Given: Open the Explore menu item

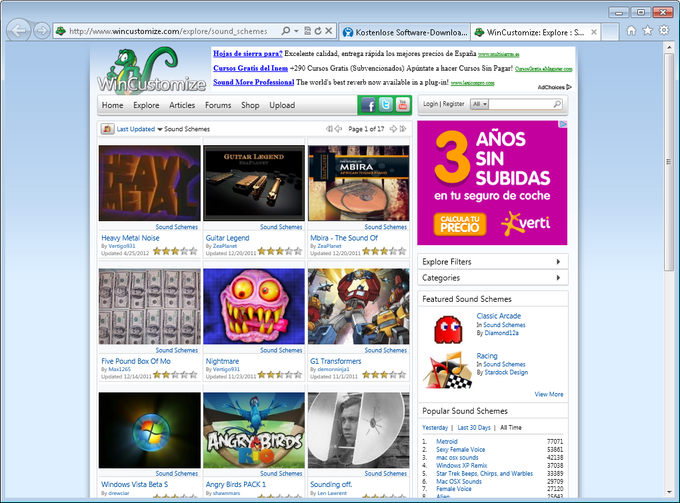Looking at the screenshot, I should click(x=146, y=105).
